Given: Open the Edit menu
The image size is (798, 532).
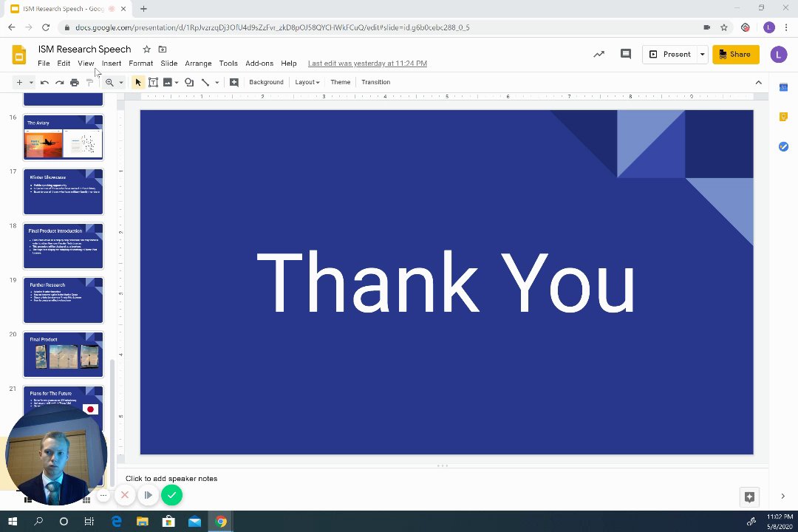Looking at the screenshot, I should (64, 64).
